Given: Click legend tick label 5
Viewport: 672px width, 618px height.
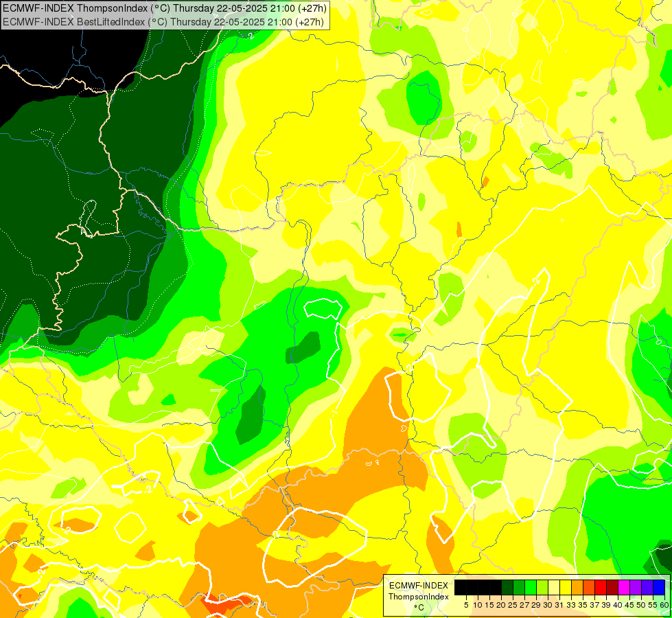Looking at the screenshot, I should pos(466,605).
